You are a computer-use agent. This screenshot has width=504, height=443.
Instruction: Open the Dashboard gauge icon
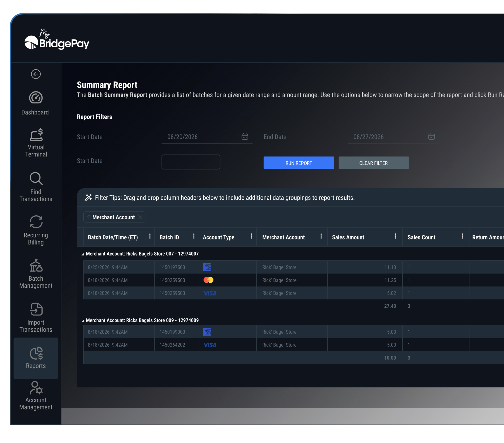[36, 98]
